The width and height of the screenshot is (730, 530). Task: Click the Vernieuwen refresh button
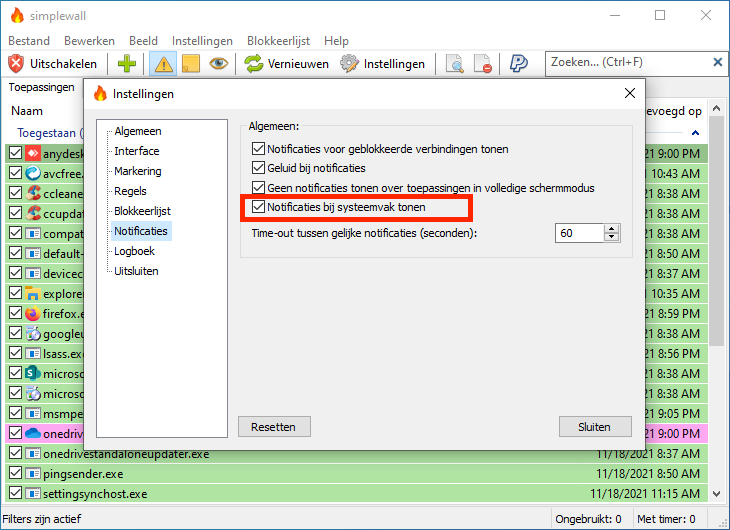click(284, 63)
